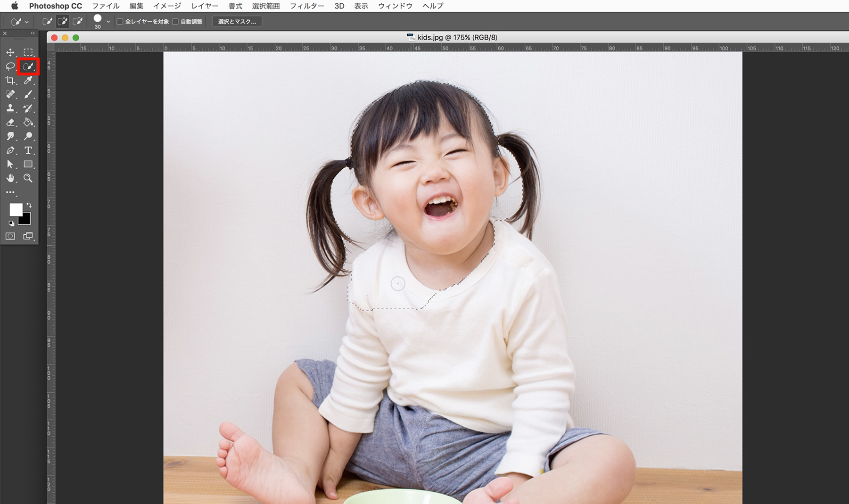
Task: Select the Eraser tool
Action: tap(10, 123)
